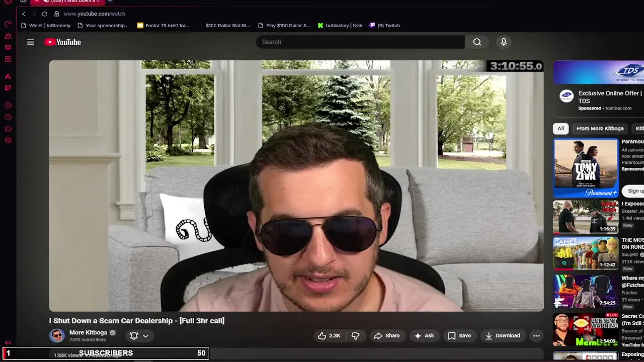The width and height of the screenshot is (644, 362).
Task: Toggle the notification bell for More Kitboga
Action: click(x=134, y=335)
